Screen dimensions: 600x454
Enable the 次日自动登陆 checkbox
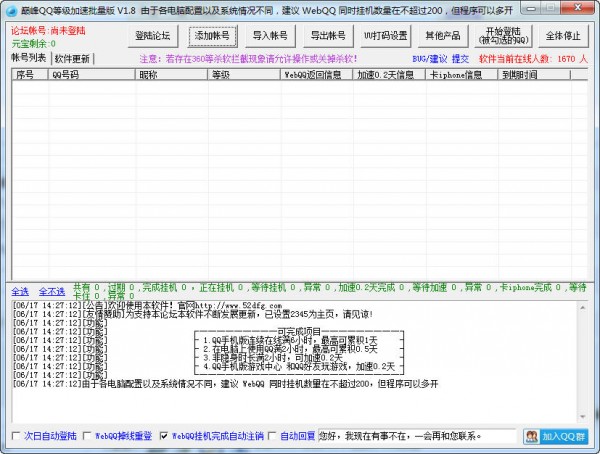coord(16,436)
